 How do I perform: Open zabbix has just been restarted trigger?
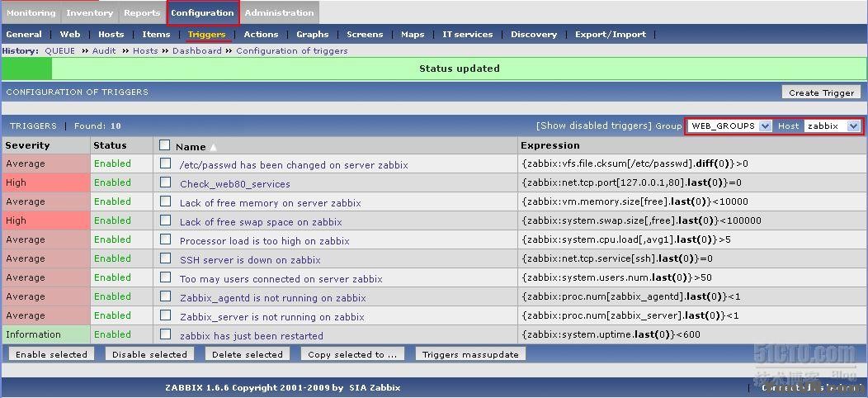[252, 336]
